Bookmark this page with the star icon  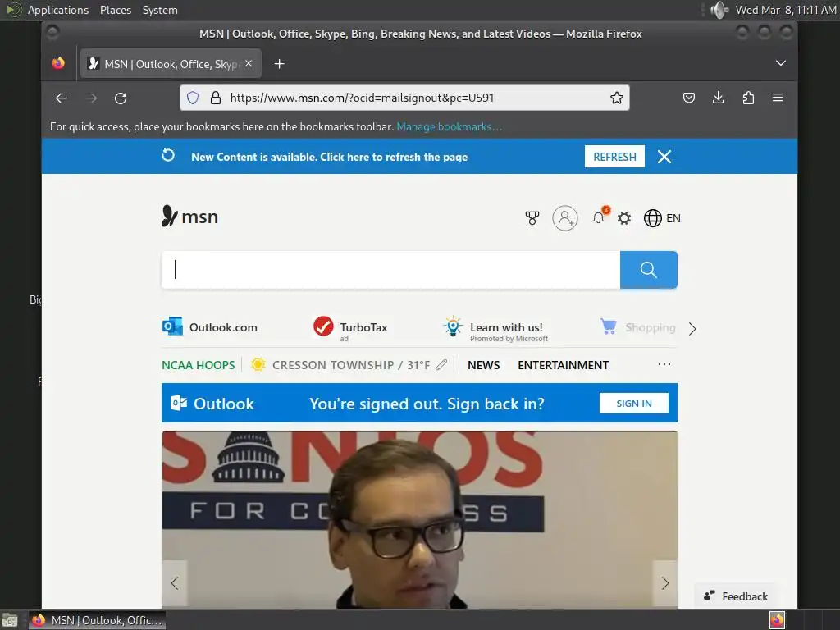point(617,98)
